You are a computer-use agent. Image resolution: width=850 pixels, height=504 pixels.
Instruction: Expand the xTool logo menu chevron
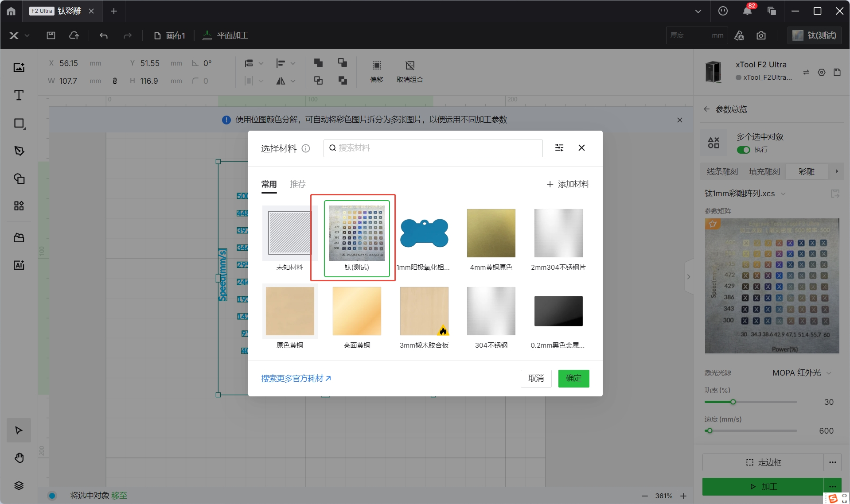tap(27, 35)
